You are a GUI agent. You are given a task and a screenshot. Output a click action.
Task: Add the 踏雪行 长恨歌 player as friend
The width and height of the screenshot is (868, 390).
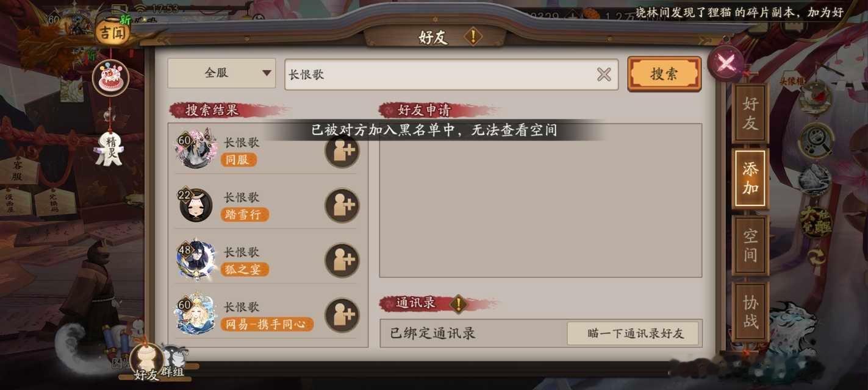point(342,205)
